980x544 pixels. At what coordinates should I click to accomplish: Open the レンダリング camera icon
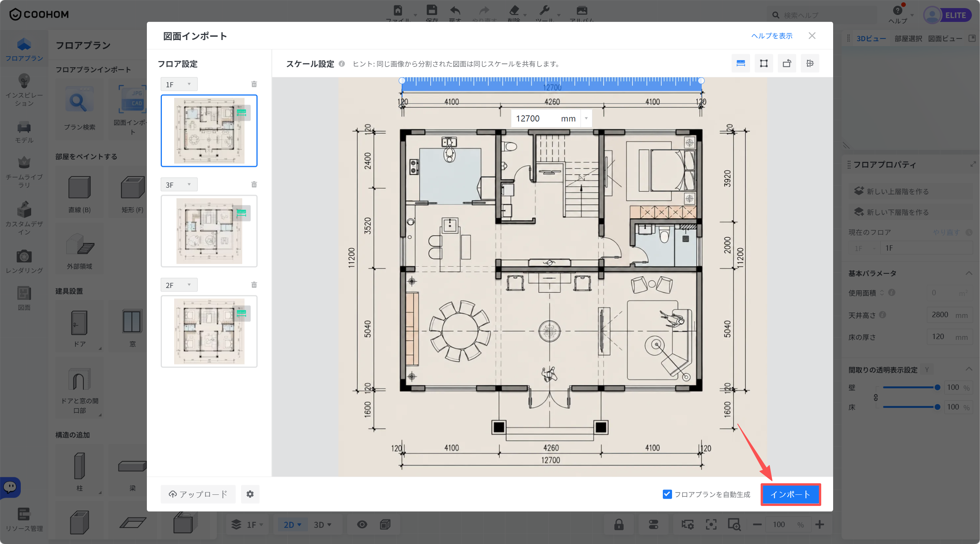(x=24, y=261)
